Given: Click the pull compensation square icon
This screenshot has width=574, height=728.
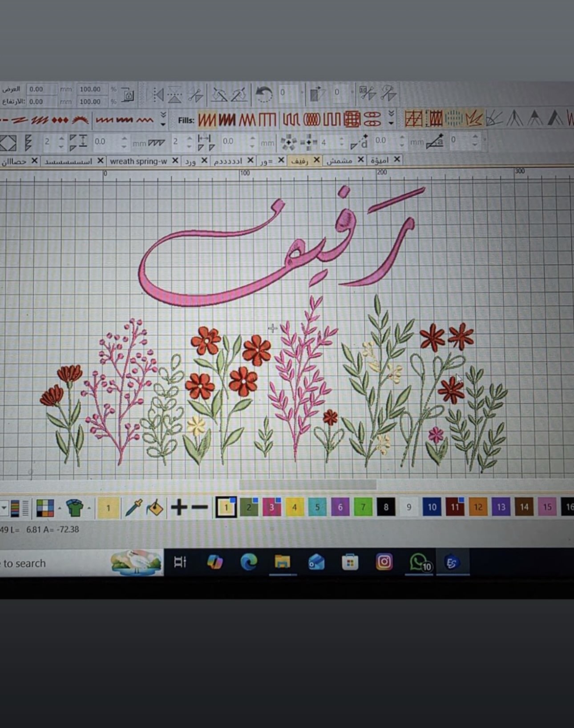Looking at the screenshot, I should pos(8,142).
